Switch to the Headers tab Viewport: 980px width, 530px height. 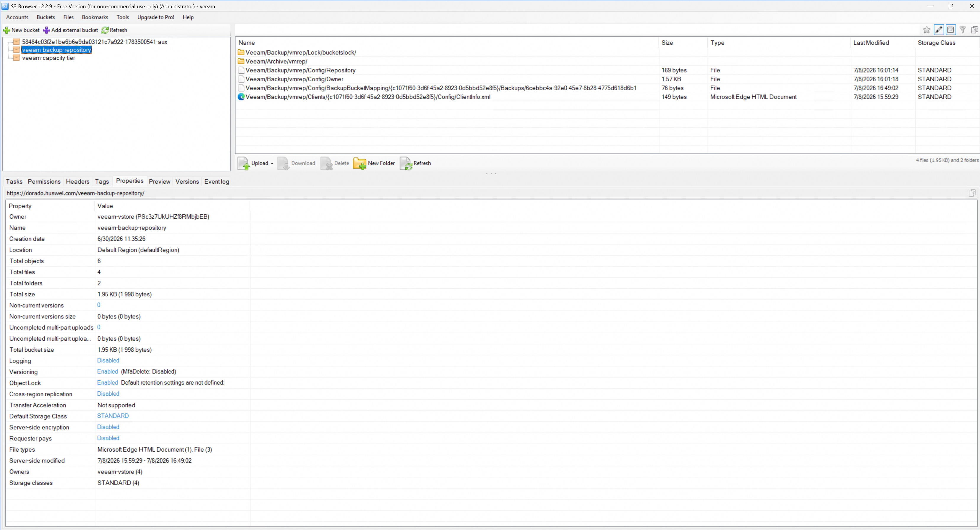78,182
